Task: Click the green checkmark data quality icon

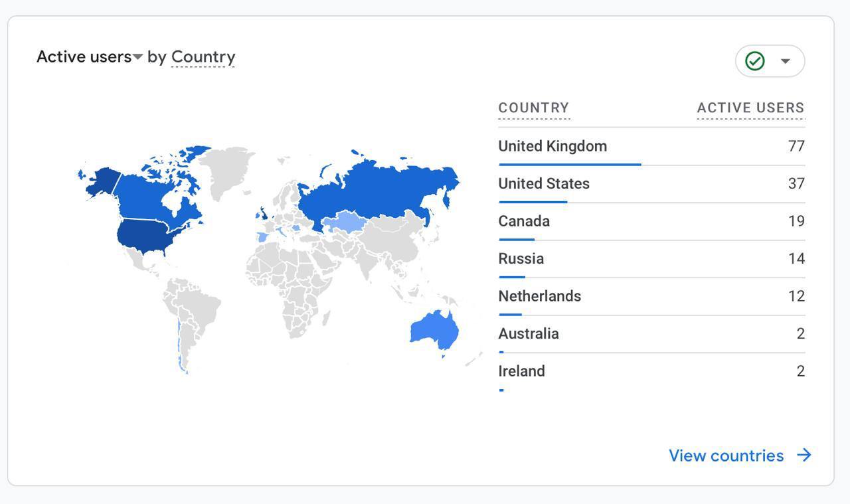Action: click(x=755, y=61)
